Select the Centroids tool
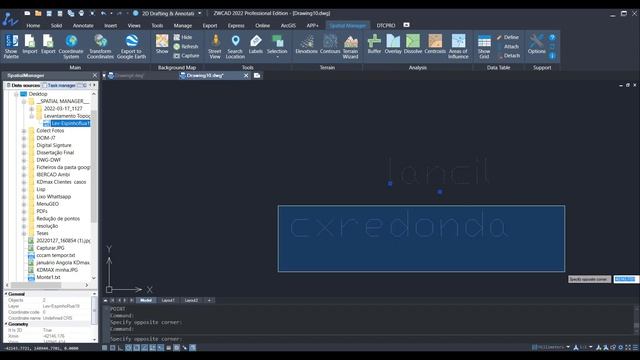The width and height of the screenshot is (640, 360). 435,44
